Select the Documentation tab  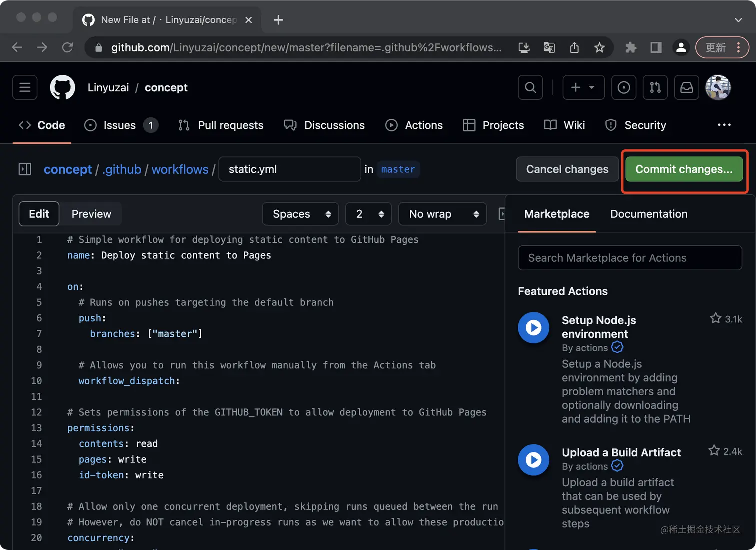649,214
